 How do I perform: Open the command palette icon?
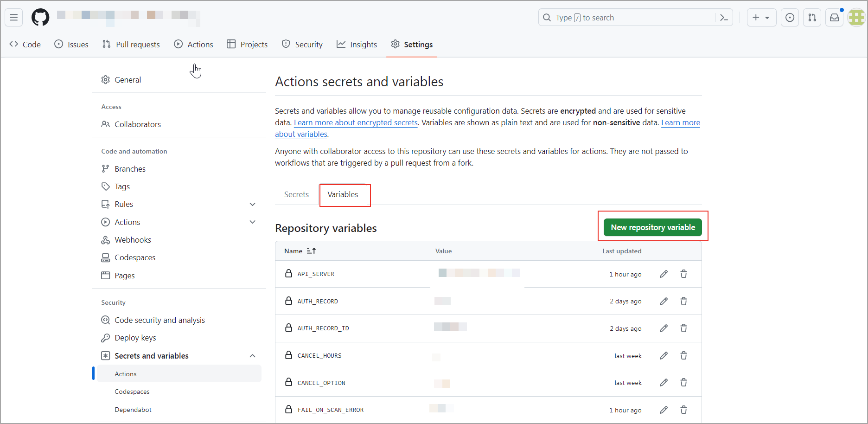pyautogui.click(x=724, y=18)
